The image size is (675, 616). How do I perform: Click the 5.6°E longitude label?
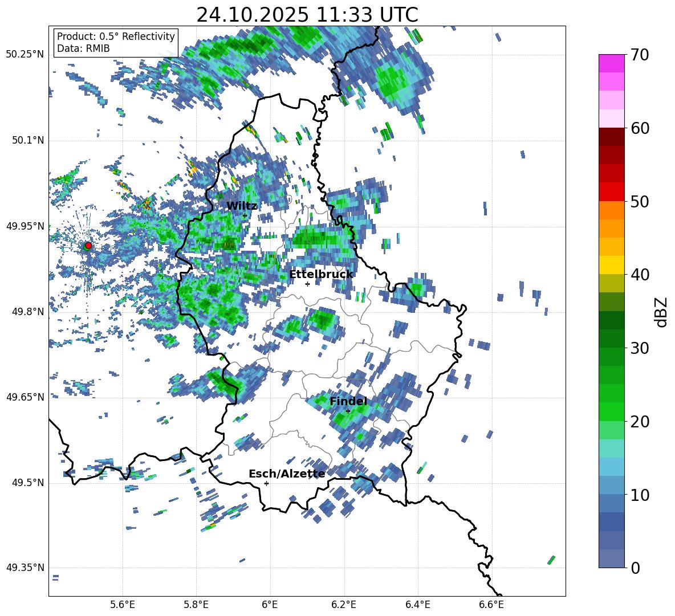[122, 605]
